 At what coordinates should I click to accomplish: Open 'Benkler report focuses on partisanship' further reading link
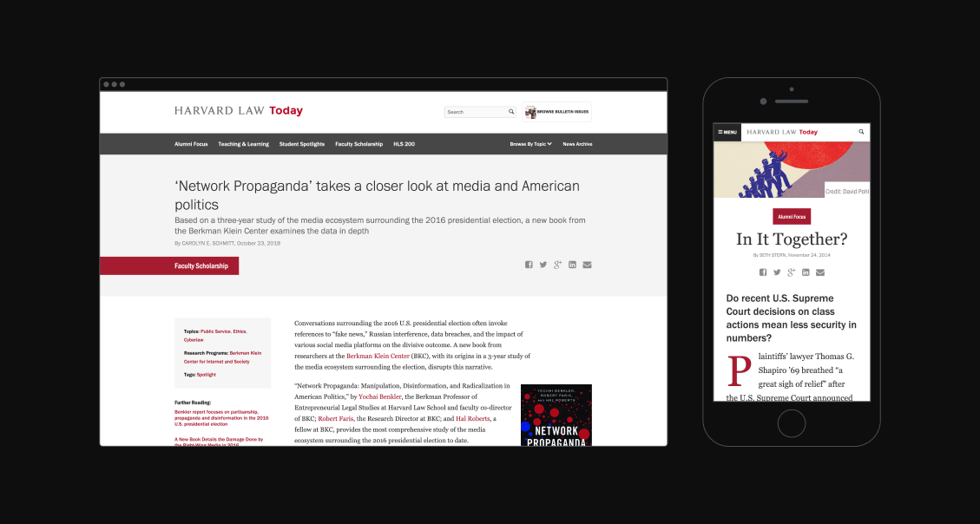221,418
